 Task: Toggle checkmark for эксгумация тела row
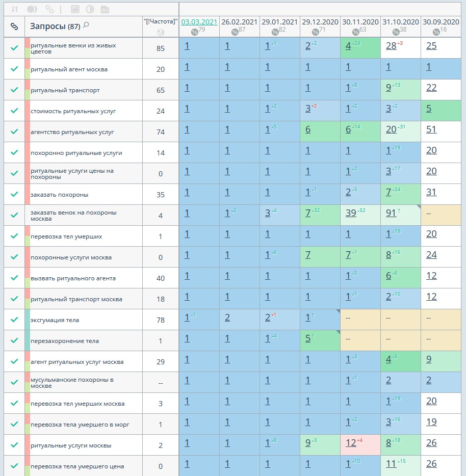click(x=14, y=320)
